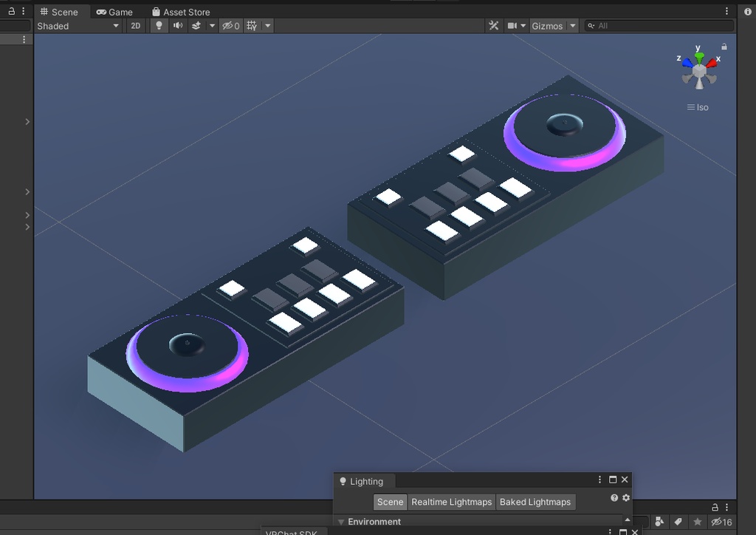Image resolution: width=756 pixels, height=535 pixels.
Task: Click the green Y axis cone on the gizmo
Action: (699, 56)
